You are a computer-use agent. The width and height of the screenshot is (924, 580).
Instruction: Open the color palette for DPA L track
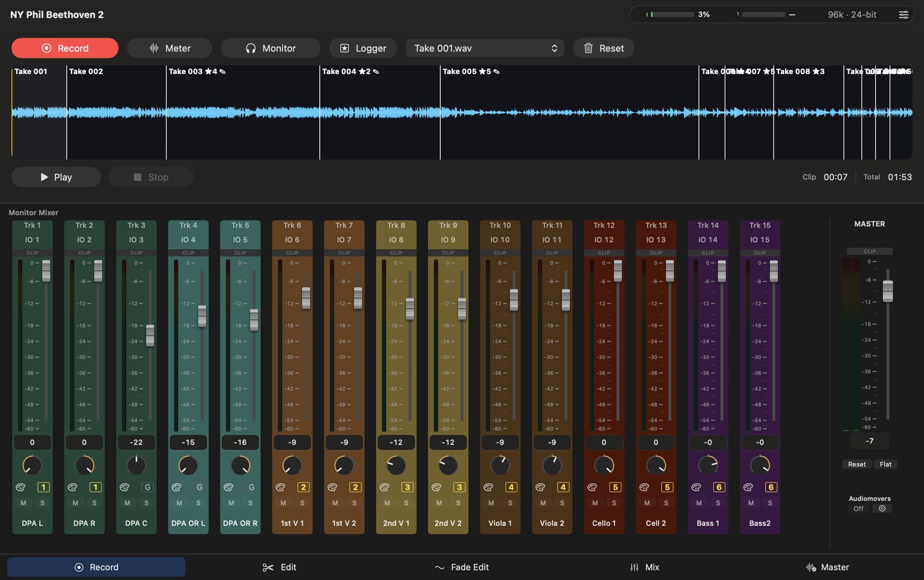click(x=20, y=487)
